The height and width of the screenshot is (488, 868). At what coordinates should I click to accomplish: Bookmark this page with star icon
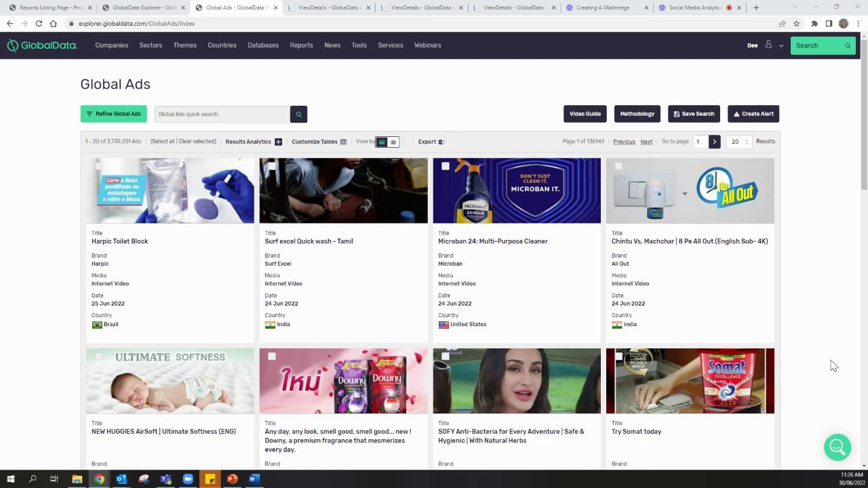tap(796, 23)
